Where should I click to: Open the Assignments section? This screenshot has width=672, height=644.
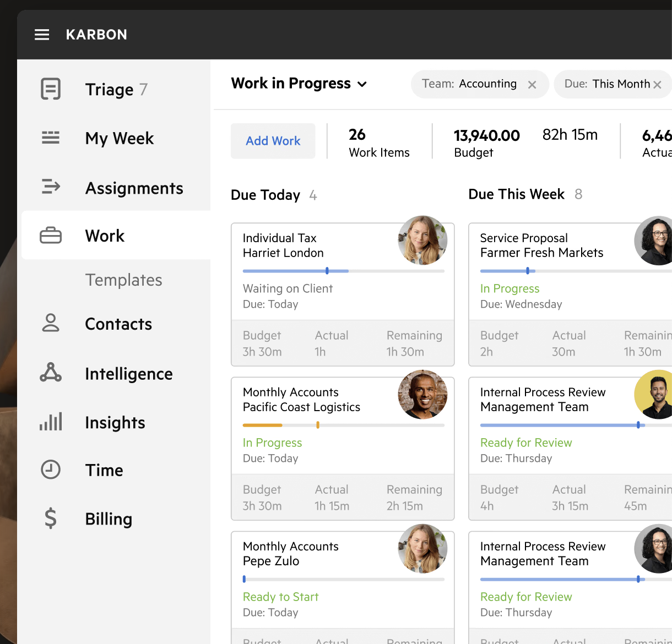(134, 188)
